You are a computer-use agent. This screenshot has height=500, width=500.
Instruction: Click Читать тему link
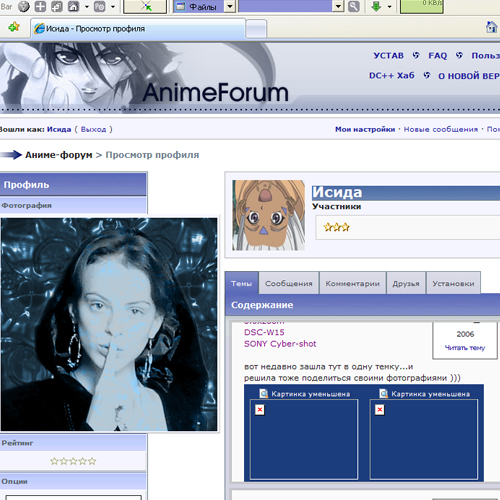(x=465, y=348)
